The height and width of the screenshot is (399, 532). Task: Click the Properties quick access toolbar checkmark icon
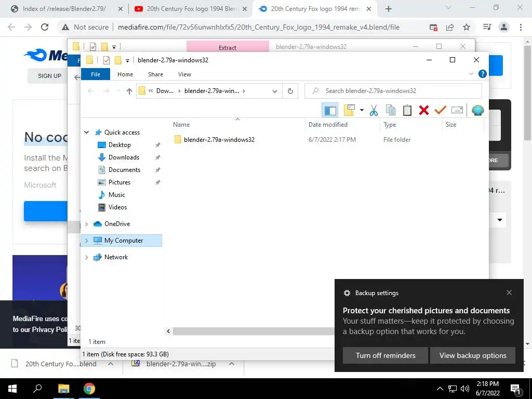107,60
